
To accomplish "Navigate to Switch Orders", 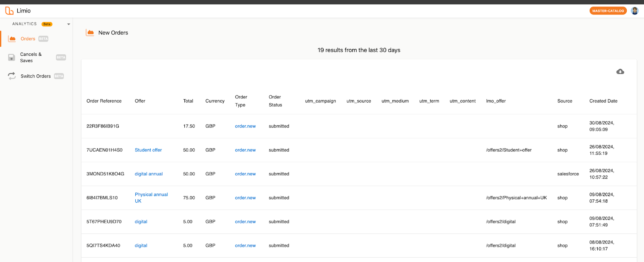I will coord(35,76).
